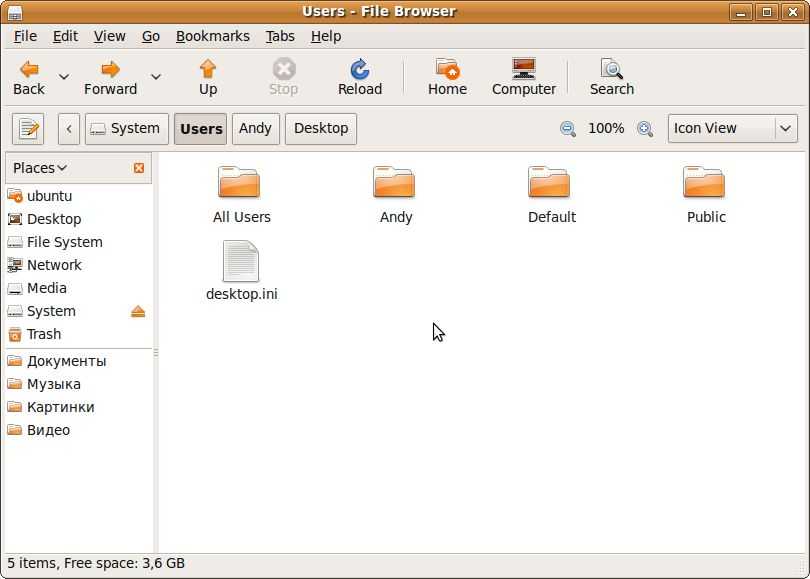This screenshot has width=810, height=579.
Task: Reload the current folder view
Action: [x=359, y=69]
